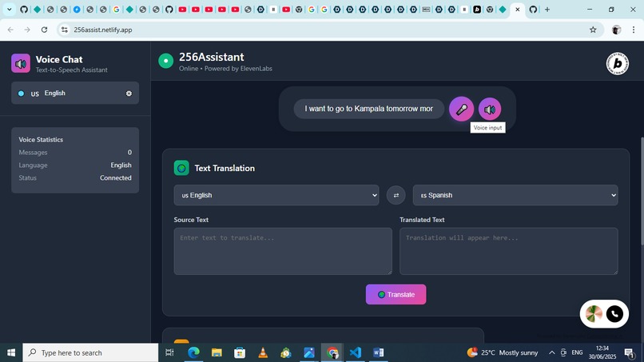The image size is (644, 362).
Task: Click the page vertical scrollbar
Action: coord(641,192)
